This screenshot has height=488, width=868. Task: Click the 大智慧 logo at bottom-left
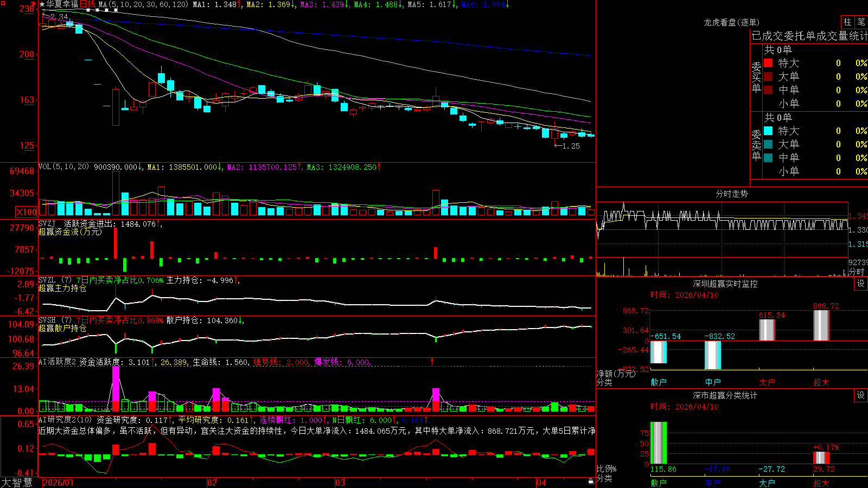17,483
